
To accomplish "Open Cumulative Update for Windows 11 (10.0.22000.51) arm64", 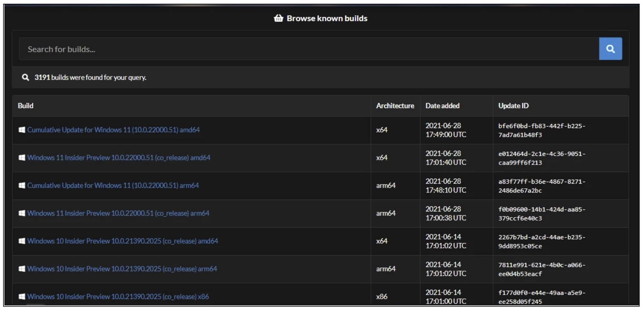I will [113, 185].
